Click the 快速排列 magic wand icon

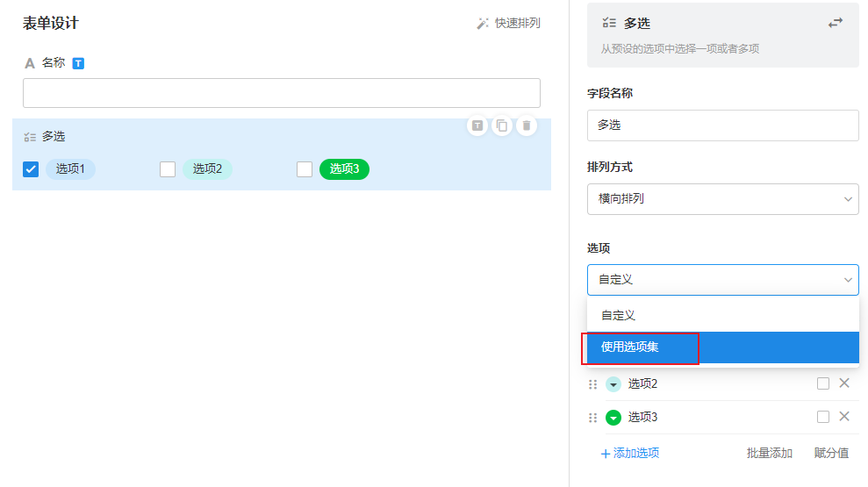(x=483, y=24)
